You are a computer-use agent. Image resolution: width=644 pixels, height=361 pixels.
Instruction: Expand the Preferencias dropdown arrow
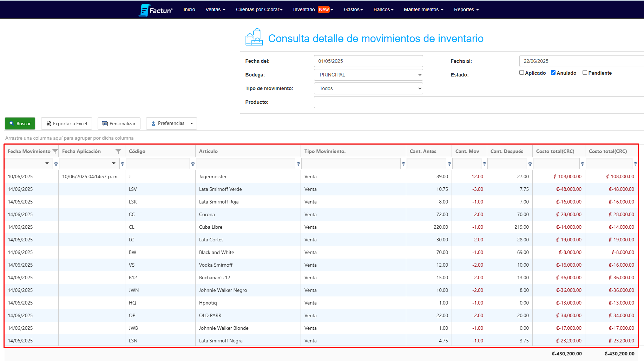(x=192, y=123)
